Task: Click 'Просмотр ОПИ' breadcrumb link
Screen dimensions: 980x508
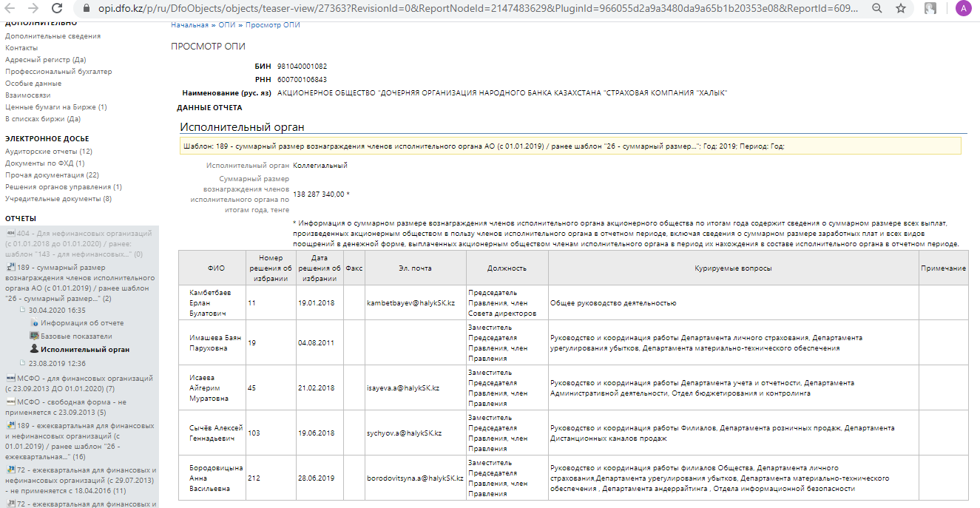Action: click(273, 25)
